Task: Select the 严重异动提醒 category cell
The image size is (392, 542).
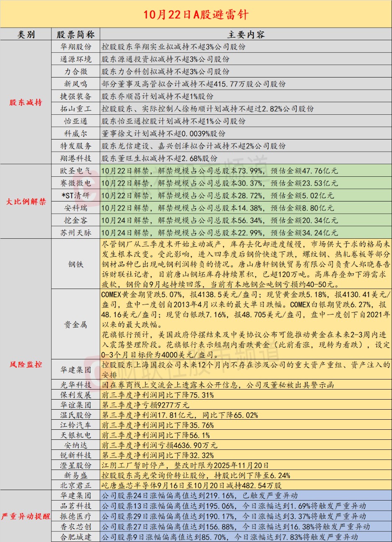Action: pos(26,516)
